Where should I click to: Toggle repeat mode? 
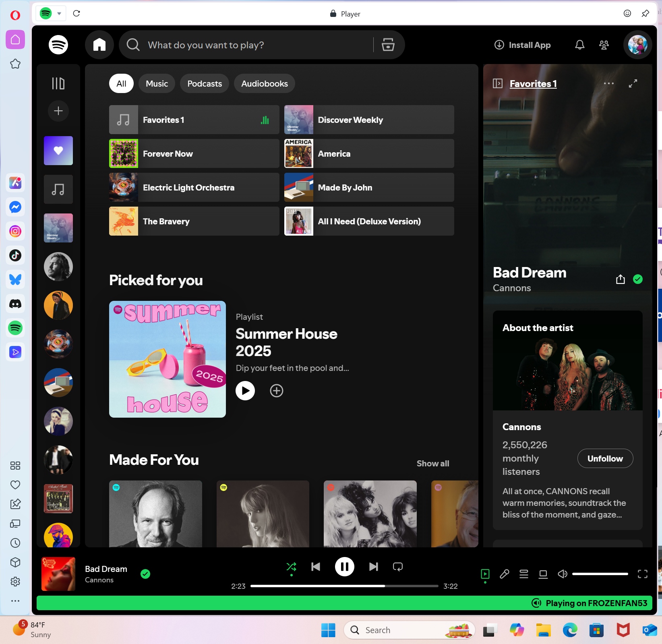coord(398,567)
